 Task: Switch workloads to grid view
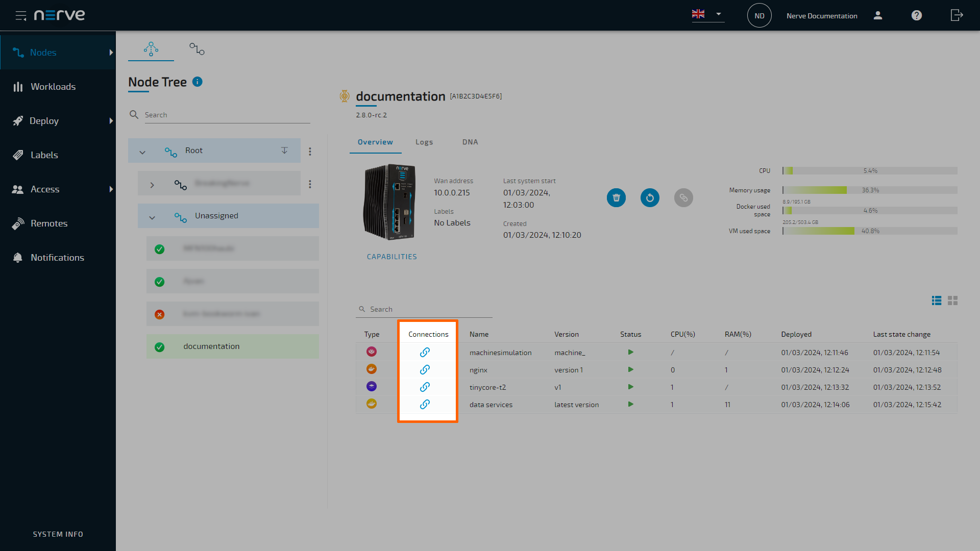point(952,300)
